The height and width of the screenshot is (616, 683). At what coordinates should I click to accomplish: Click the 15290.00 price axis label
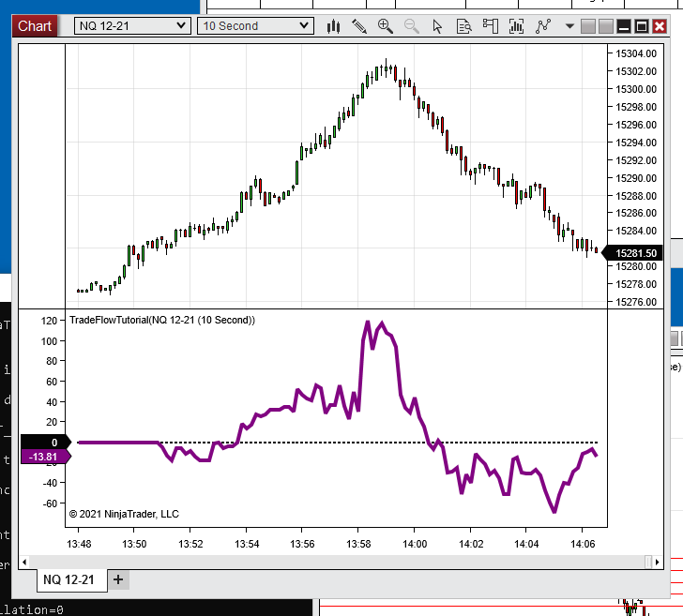click(635, 178)
